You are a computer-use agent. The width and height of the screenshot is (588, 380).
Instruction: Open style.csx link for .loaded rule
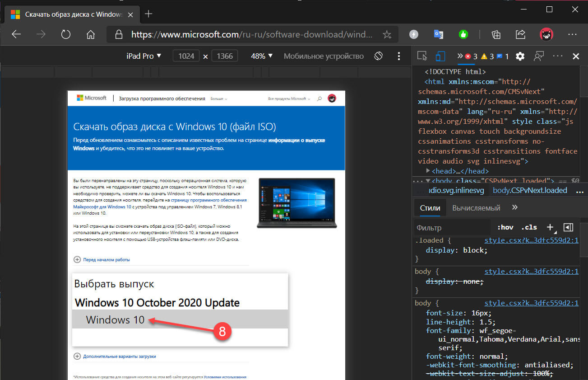point(531,240)
